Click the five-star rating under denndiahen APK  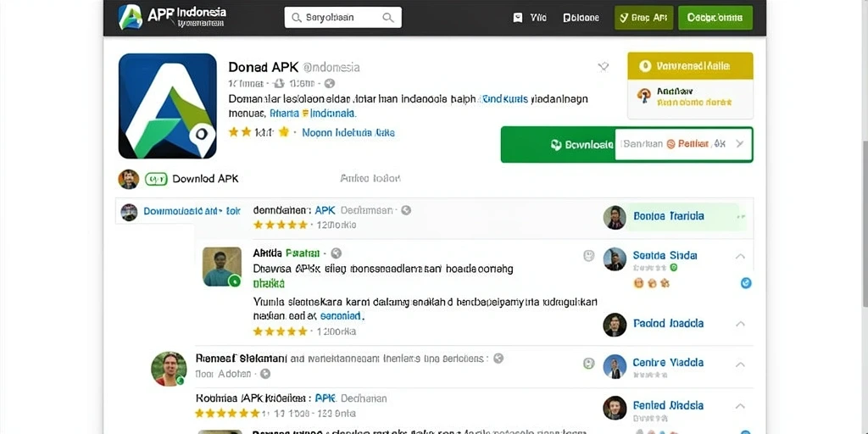[x=280, y=225]
